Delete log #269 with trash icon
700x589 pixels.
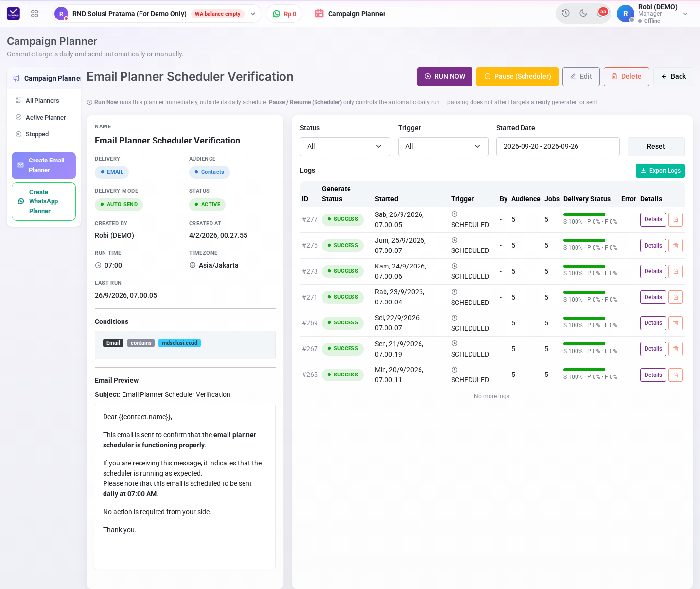(676, 323)
